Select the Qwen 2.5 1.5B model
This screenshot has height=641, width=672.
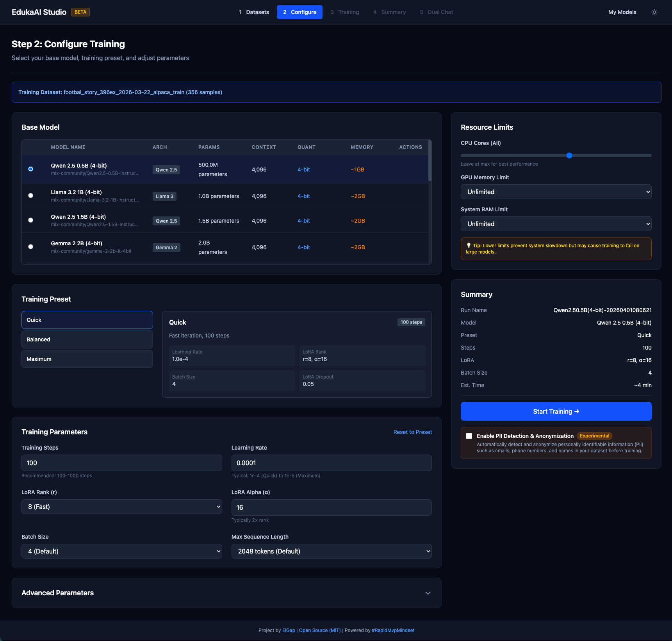tap(30, 220)
